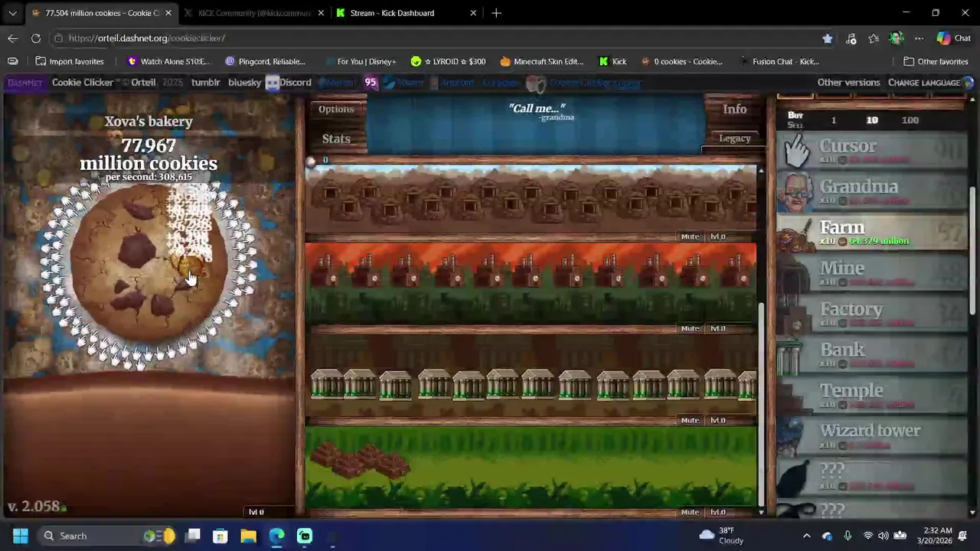Buy the Temple building in the store
Screen dimensions: 980x551
click(x=872, y=395)
